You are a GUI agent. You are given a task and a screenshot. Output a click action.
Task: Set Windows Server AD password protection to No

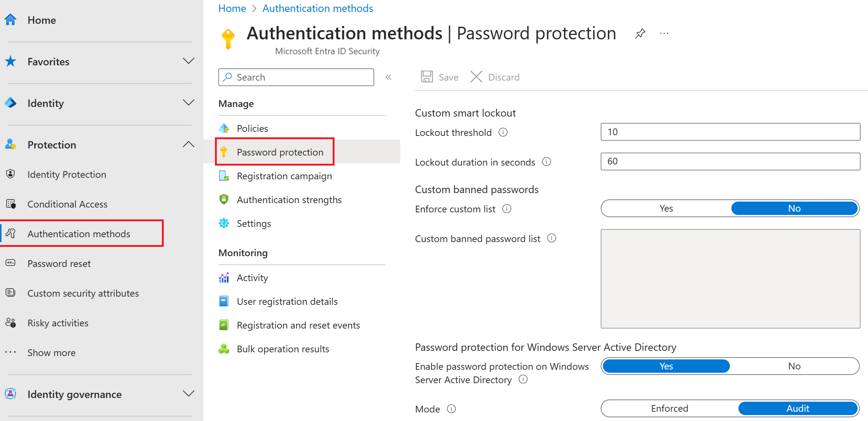794,366
